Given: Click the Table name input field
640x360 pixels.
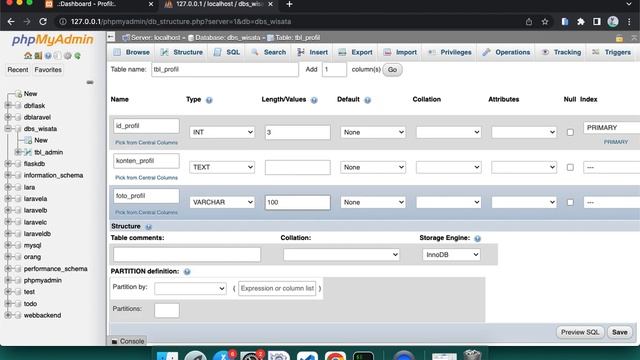Looking at the screenshot, I should (x=225, y=69).
